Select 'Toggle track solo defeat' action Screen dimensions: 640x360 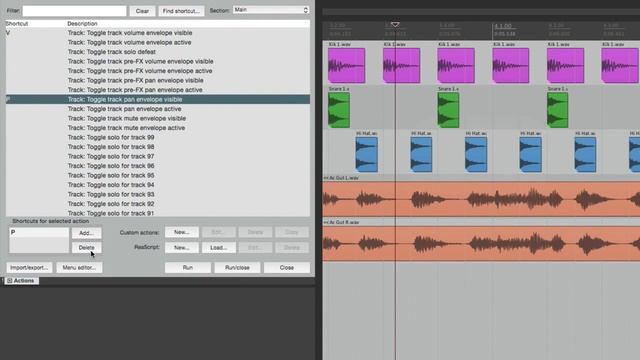coord(158,52)
